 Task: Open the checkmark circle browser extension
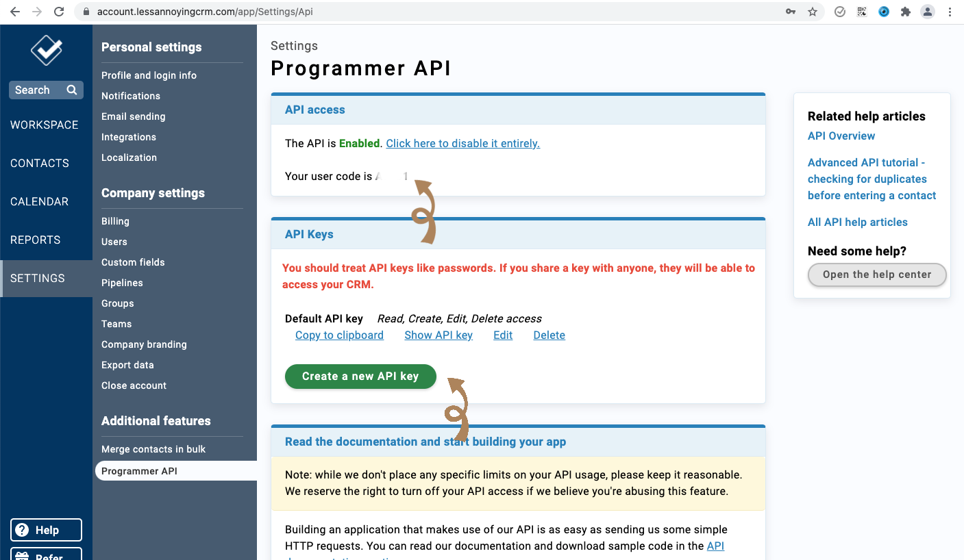(840, 12)
